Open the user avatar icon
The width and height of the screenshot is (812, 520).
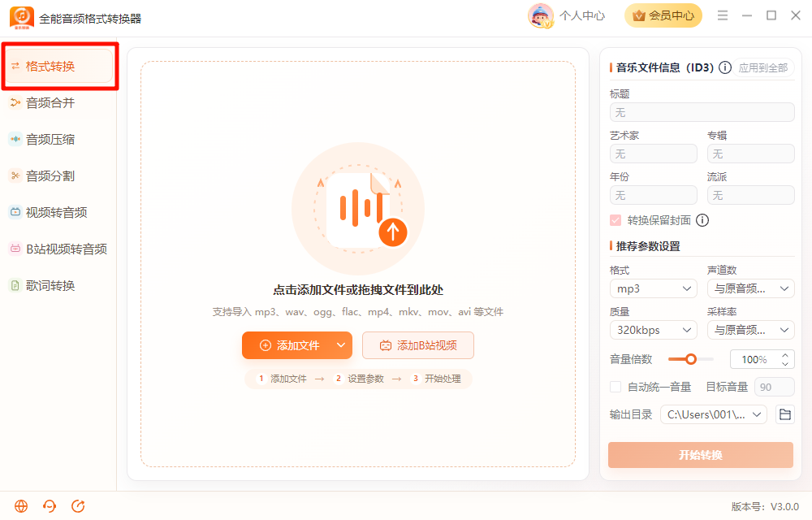click(541, 15)
